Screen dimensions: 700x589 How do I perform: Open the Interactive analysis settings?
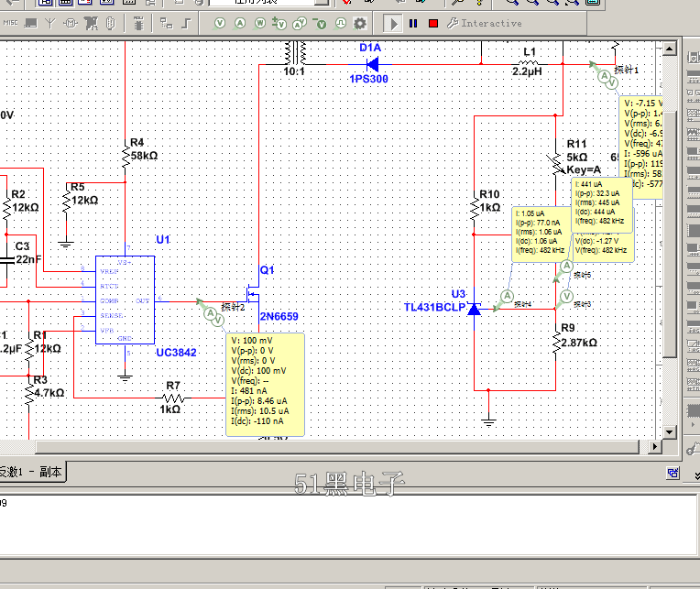click(x=485, y=23)
